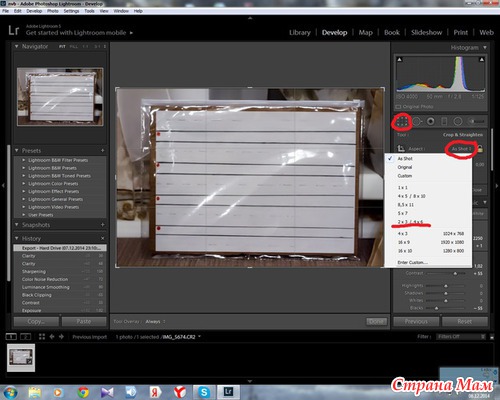Adjust the Shadows slider handle
The width and height of the screenshot is (500, 400).
(446, 293)
